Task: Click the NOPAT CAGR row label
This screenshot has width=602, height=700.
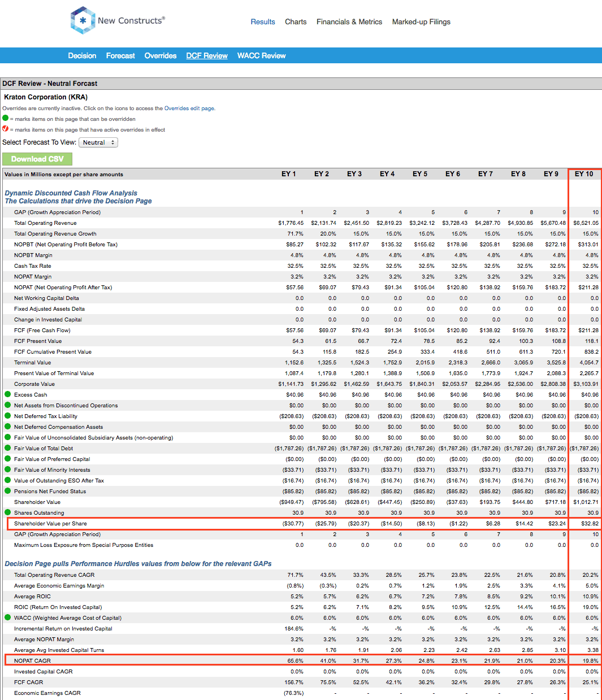Action: point(33,660)
